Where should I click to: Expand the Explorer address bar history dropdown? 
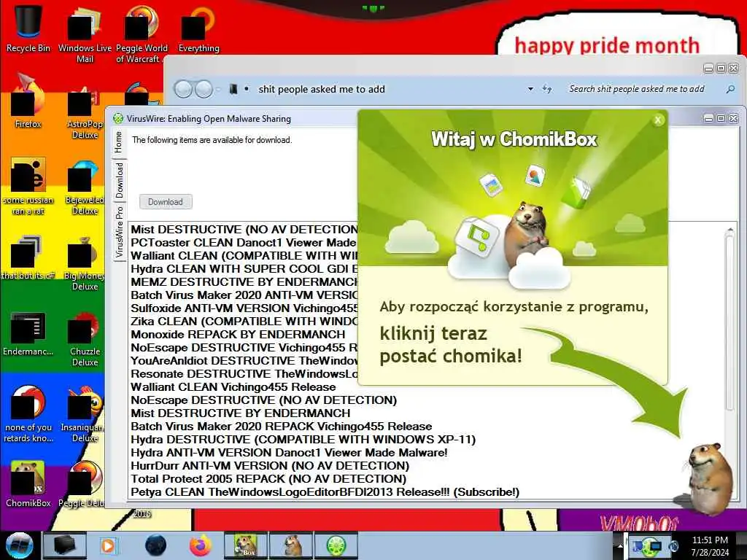[530, 89]
